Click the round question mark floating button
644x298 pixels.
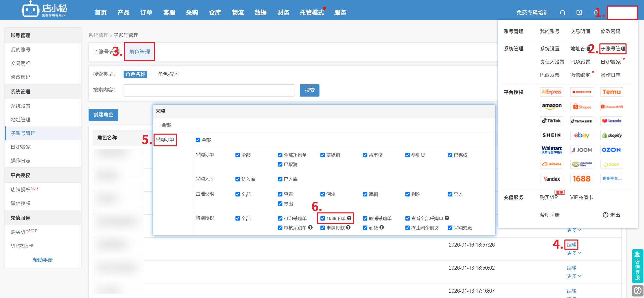click(637, 291)
